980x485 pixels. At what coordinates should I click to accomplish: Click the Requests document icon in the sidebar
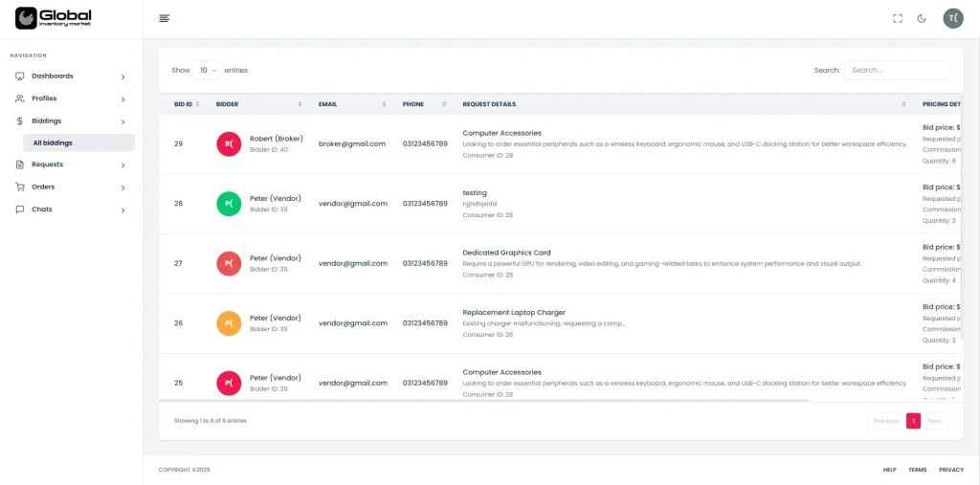click(20, 165)
